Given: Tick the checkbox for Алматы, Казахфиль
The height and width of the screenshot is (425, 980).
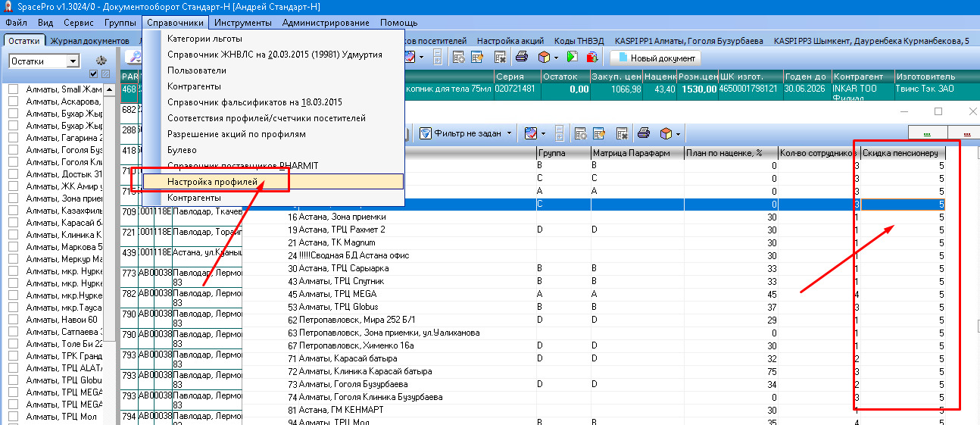Looking at the screenshot, I should pyautogui.click(x=13, y=211).
